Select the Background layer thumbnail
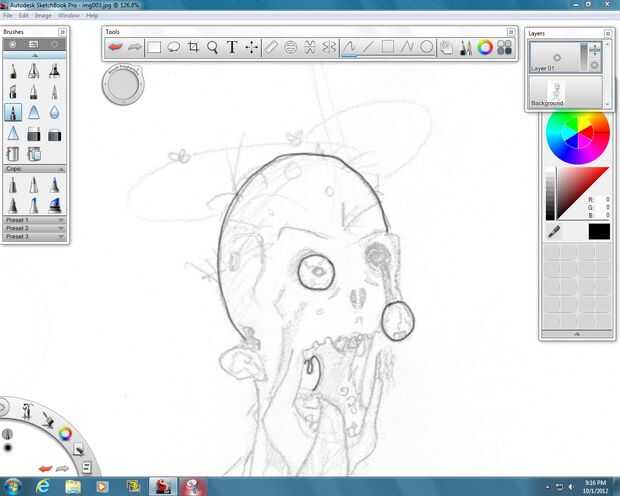 tap(560, 90)
